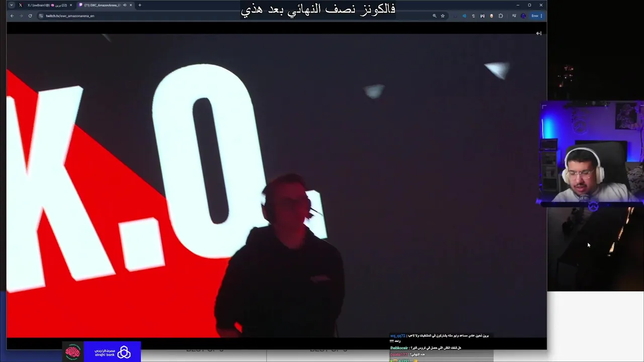644x362 pixels.
Task: Click the red round sponsor logo
Action: (x=73, y=352)
